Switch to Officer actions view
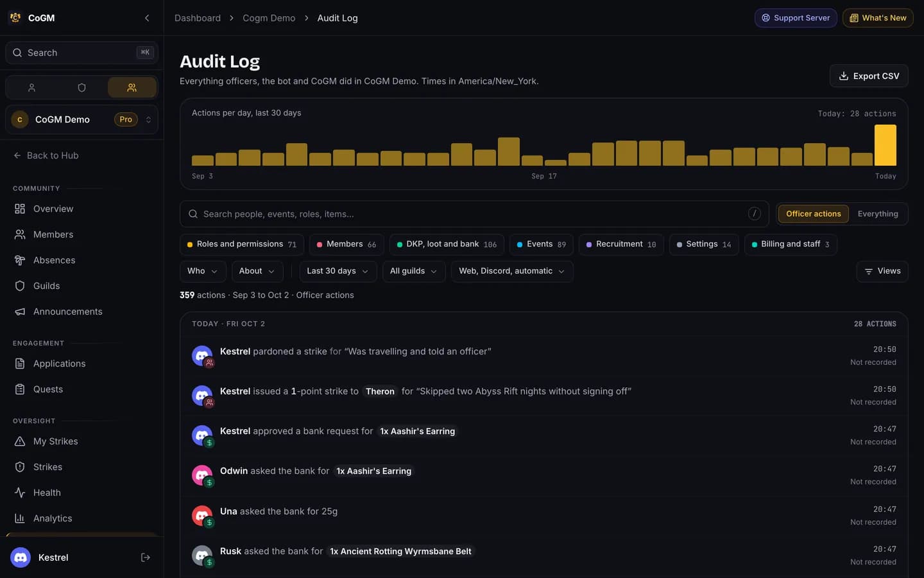 point(814,214)
